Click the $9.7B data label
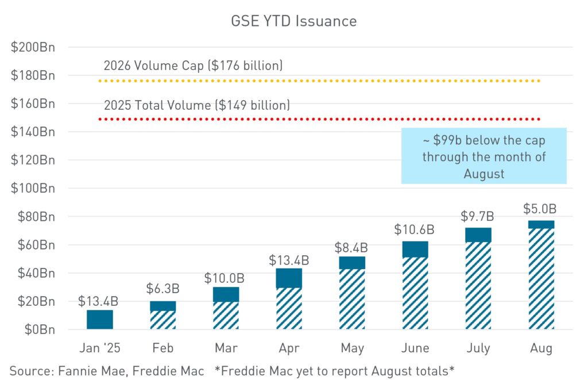The image size is (588, 380). pos(477,216)
